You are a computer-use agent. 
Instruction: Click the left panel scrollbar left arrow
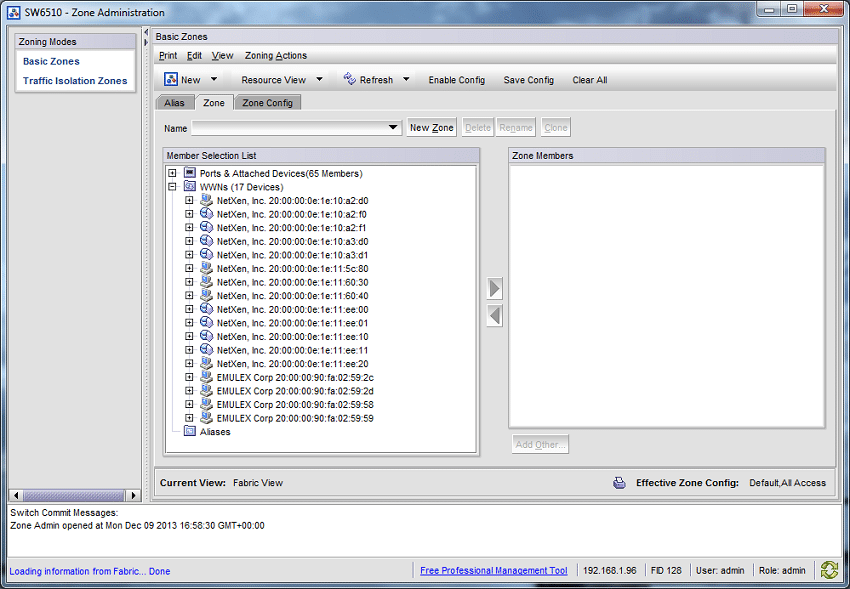(16, 495)
